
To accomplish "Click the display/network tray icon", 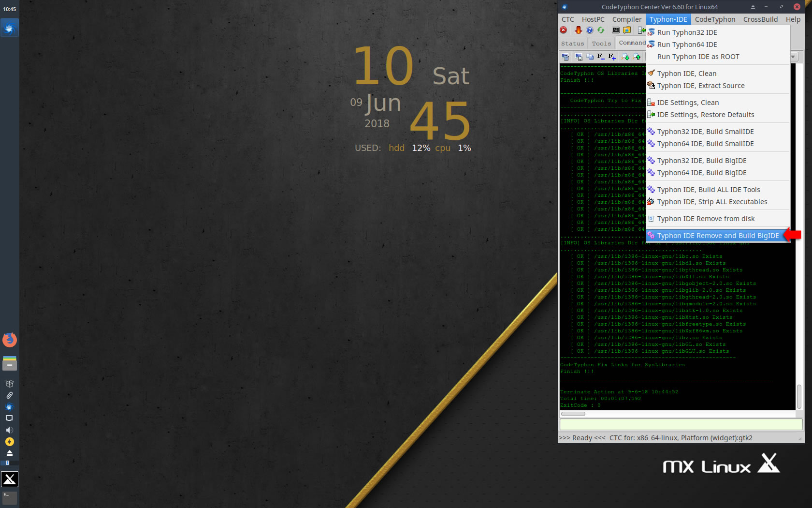I will 9,418.
